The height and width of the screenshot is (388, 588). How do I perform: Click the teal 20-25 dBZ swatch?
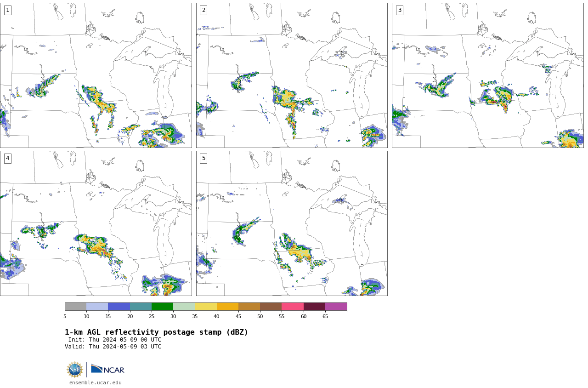pos(141,307)
